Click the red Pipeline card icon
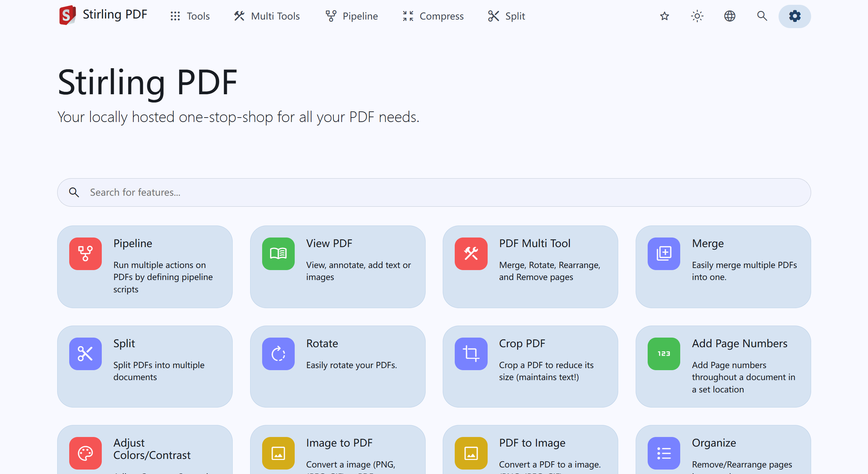Viewport: 868px width, 474px height. 85,254
